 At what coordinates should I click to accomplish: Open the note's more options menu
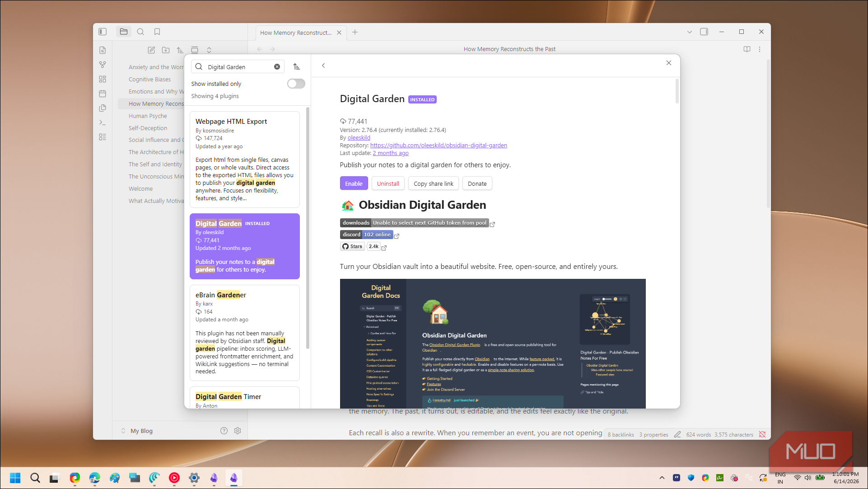tap(760, 49)
